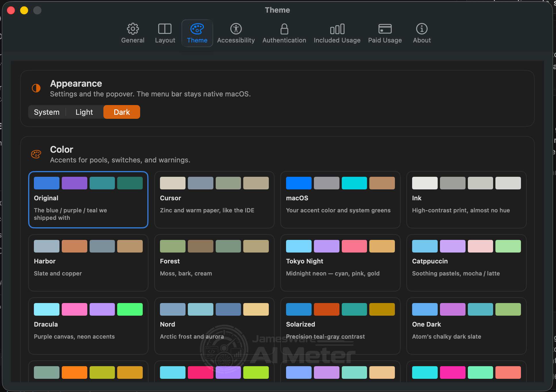The height and width of the screenshot is (392, 556).
Task: Choose the Dracula theme
Action: pos(88,326)
